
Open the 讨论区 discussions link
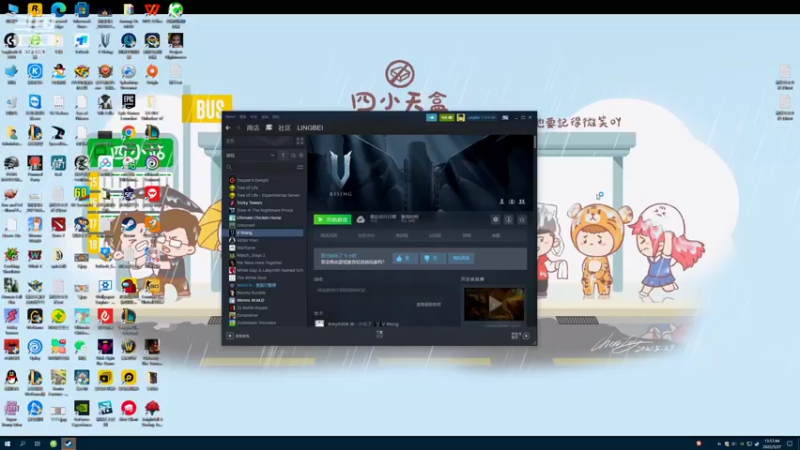435,236
